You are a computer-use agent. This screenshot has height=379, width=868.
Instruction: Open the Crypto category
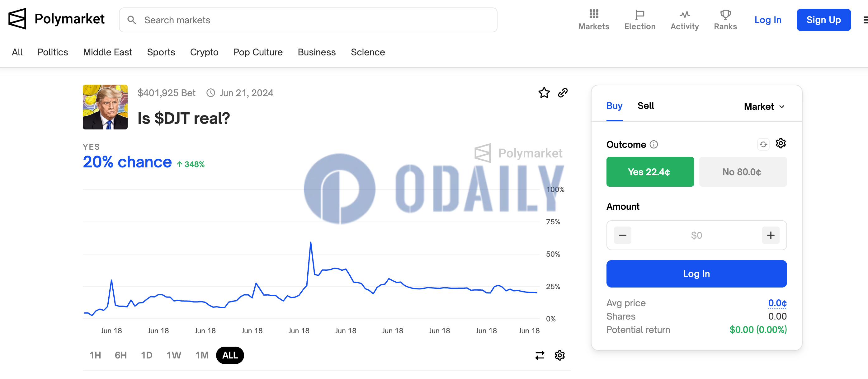204,52
